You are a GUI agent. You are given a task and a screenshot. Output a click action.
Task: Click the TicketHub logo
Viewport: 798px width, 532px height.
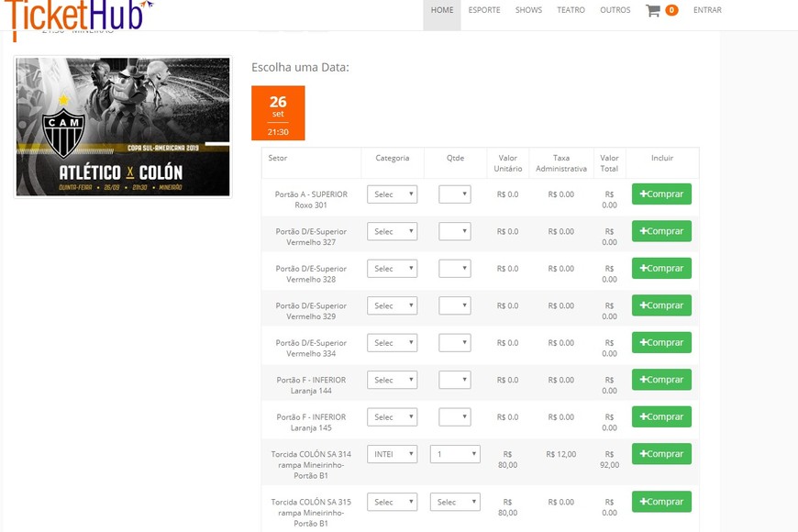(78, 14)
